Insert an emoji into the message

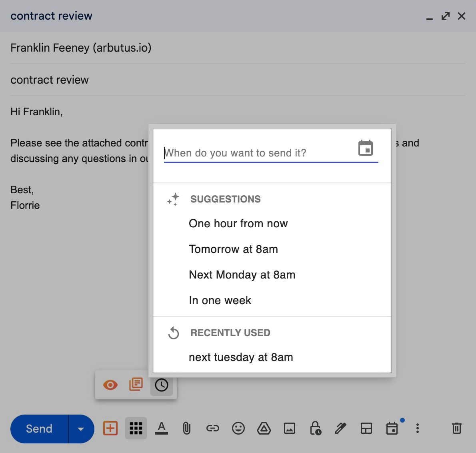238,428
